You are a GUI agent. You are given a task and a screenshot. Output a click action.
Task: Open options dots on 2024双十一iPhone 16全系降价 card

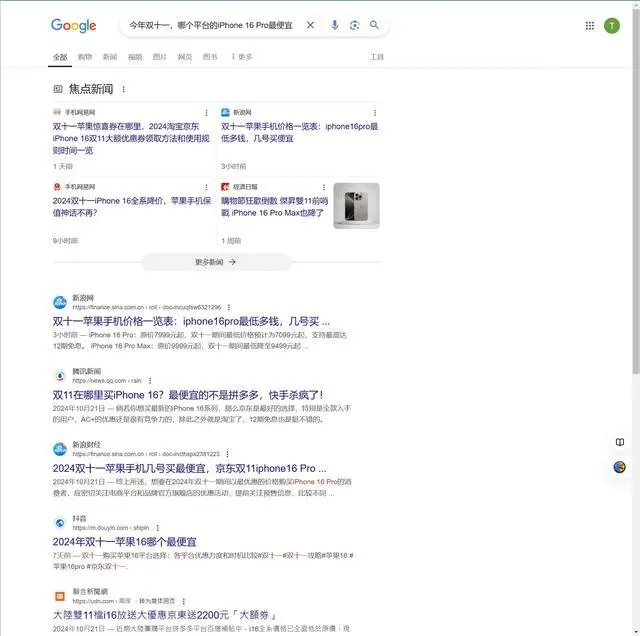click(206, 187)
